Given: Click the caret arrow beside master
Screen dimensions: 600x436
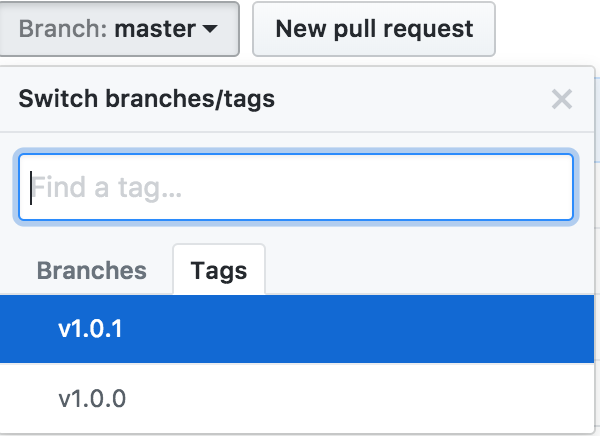Looking at the screenshot, I should [x=210, y=29].
